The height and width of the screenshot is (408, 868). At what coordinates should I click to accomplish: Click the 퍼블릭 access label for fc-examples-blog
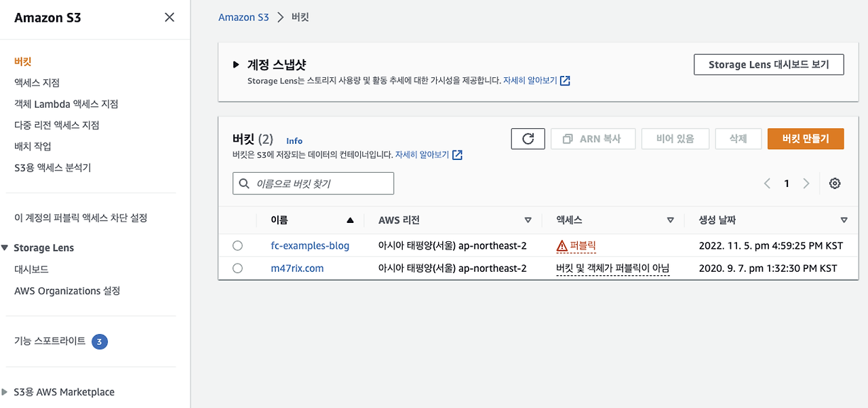583,246
